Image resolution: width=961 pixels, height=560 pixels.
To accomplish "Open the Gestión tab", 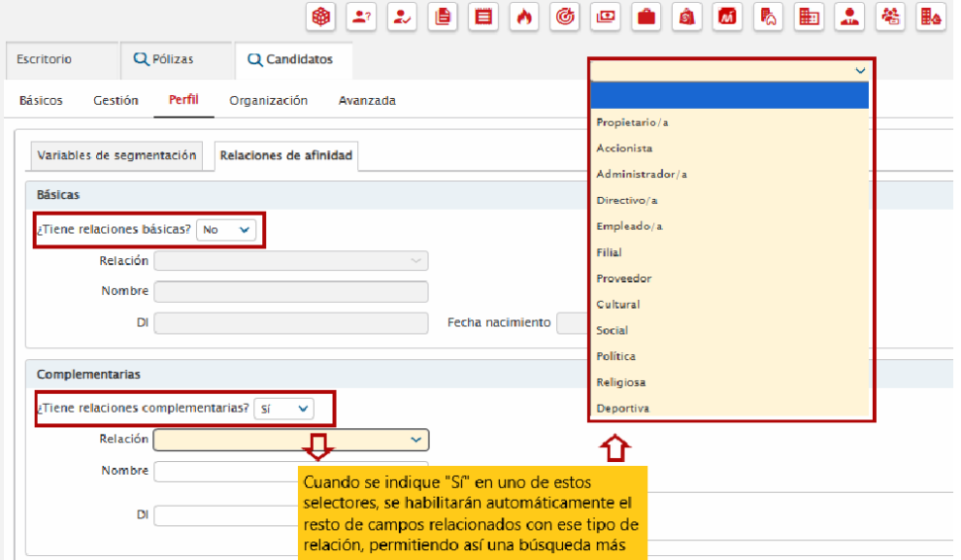I will (116, 101).
